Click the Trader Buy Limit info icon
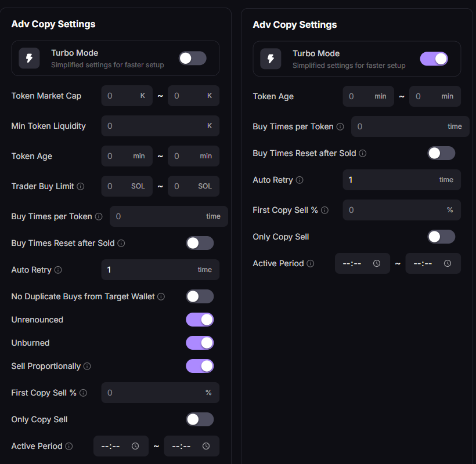476x464 pixels. 81,186
